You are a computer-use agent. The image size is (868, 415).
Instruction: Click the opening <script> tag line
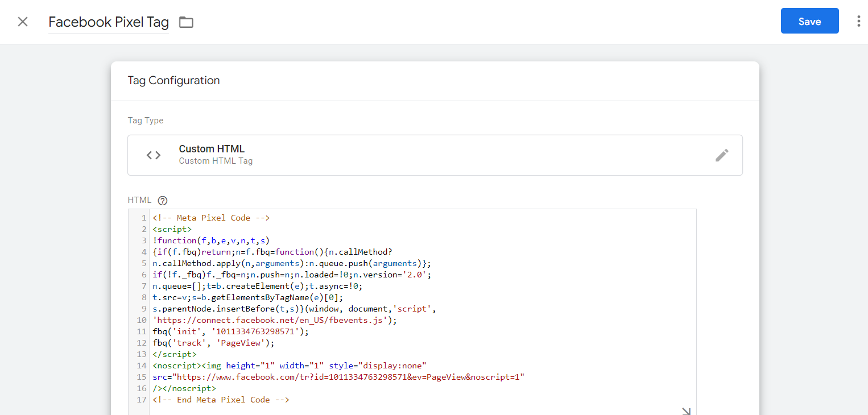[172, 229]
